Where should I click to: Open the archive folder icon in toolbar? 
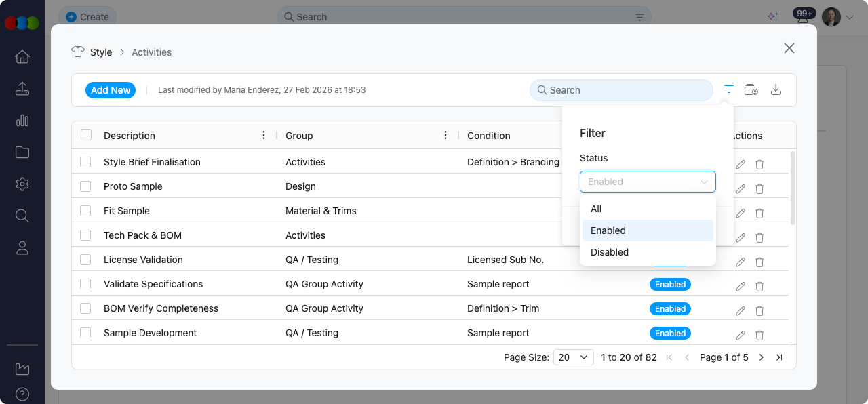pyautogui.click(x=751, y=89)
